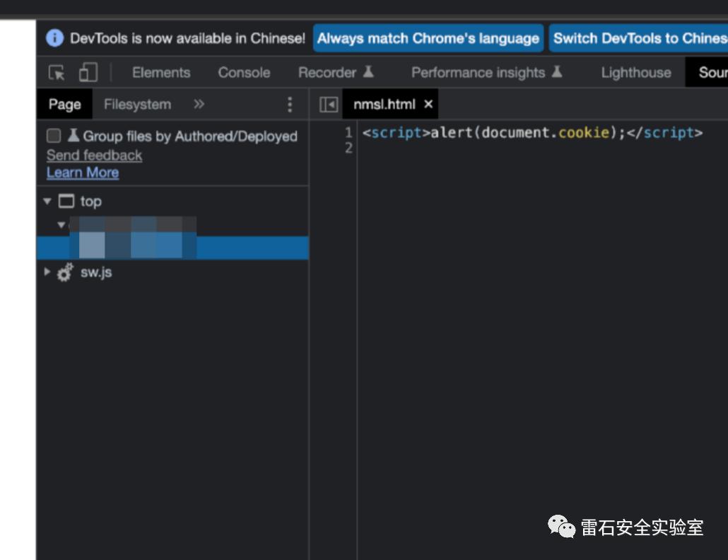Screen dimensions: 728x560
Task: Switch to the Lighthouse tab
Action: coord(636,72)
